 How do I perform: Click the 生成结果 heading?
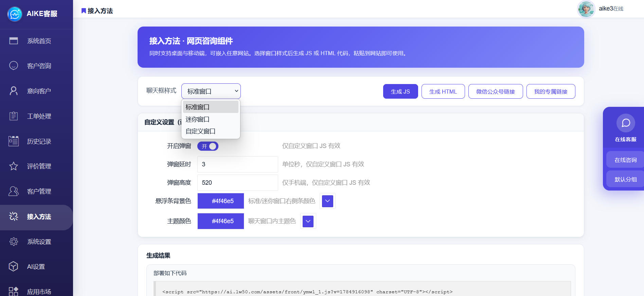158,256
